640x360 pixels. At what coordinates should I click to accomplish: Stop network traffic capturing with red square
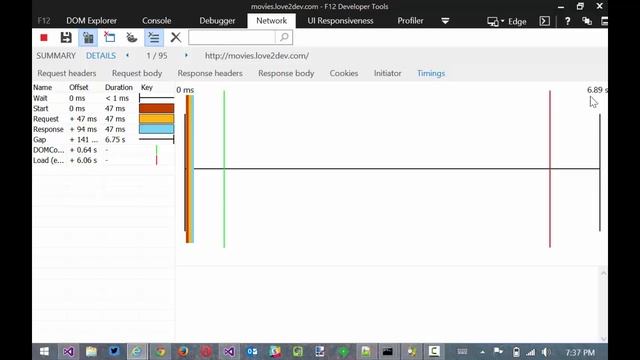[x=44, y=38]
